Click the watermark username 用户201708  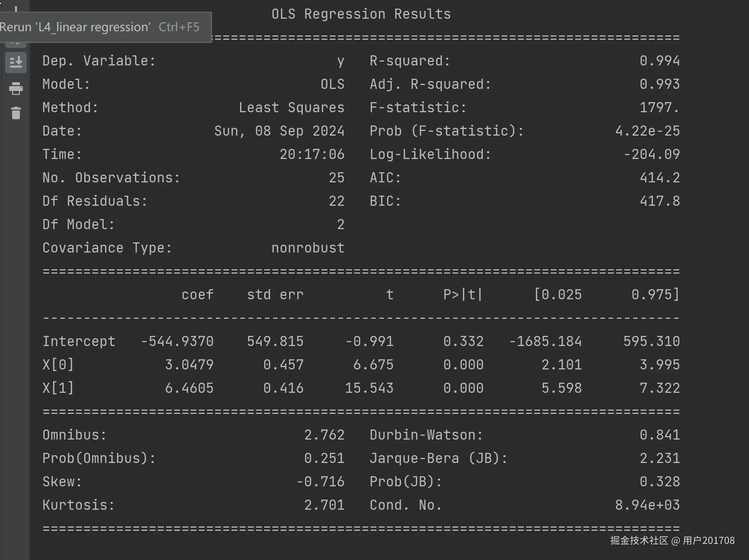click(x=708, y=541)
